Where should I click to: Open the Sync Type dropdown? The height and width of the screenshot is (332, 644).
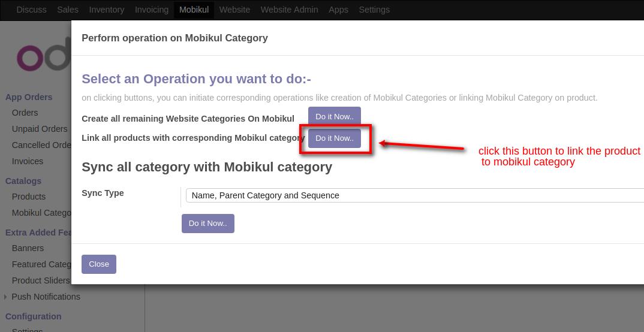coord(414,195)
